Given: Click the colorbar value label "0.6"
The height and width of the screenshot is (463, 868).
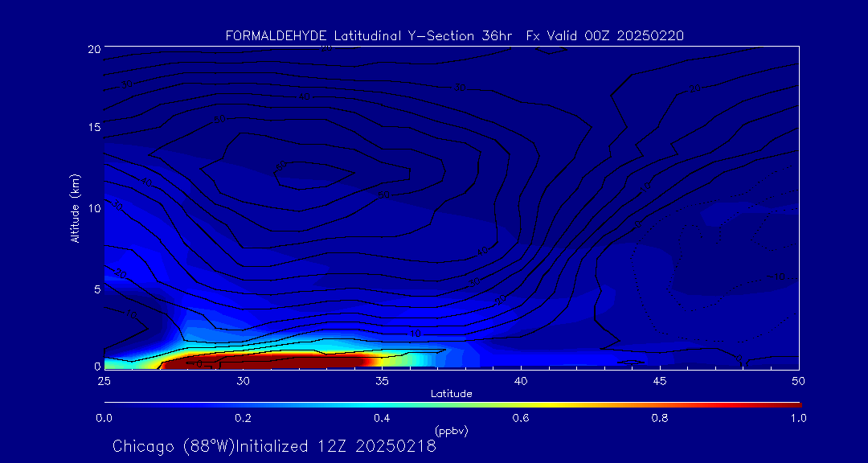Looking at the screenshot, I should pyautogui.click(x=522, y=418).
